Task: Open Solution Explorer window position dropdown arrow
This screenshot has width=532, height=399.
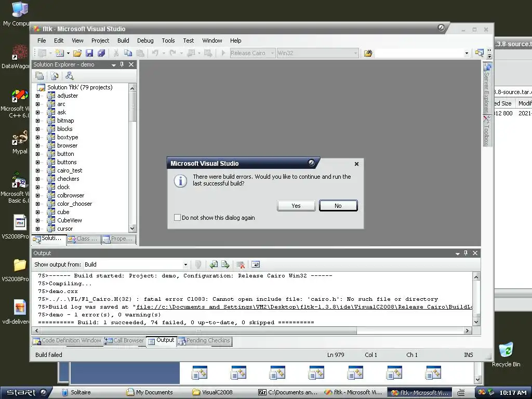Action: [x=114, y=64]
